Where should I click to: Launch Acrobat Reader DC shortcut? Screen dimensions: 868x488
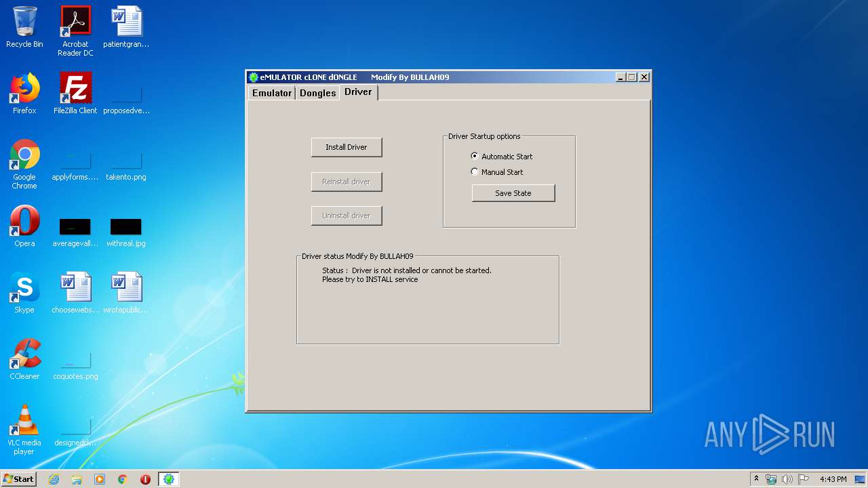(x=75, y=31)
